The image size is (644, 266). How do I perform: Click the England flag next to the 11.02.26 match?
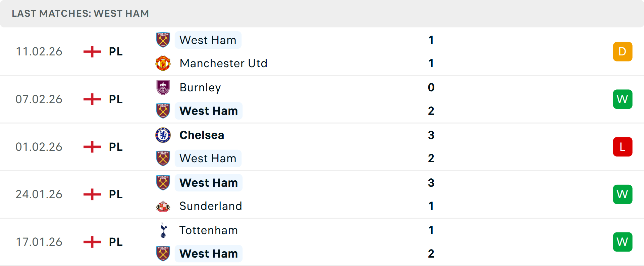tap(92, 51)
